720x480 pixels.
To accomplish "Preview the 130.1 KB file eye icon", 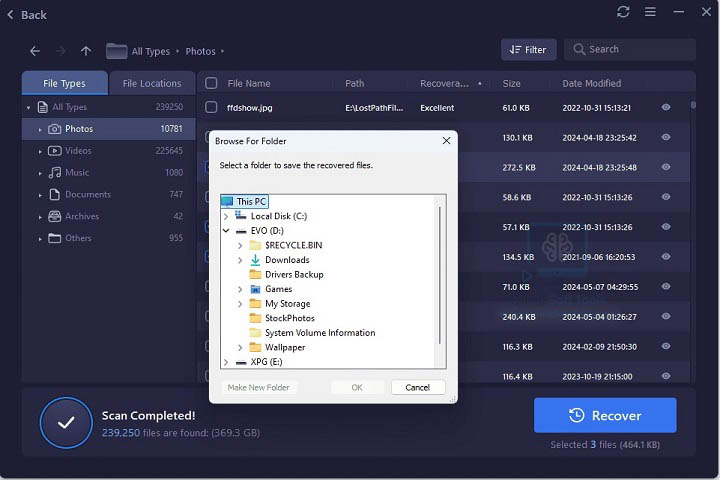I will pos(666,137).
